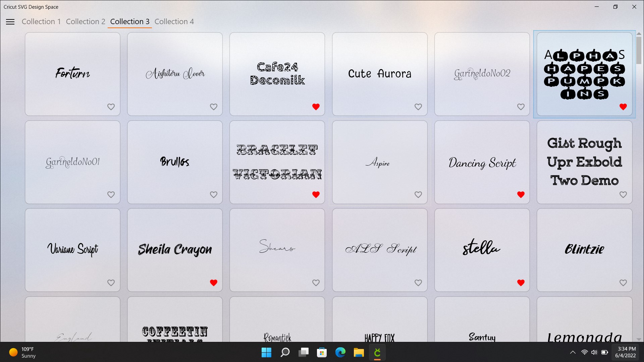
Task: Open File Explorer from the taskbar
Action: pyautogui.click(x=359, y=352)
